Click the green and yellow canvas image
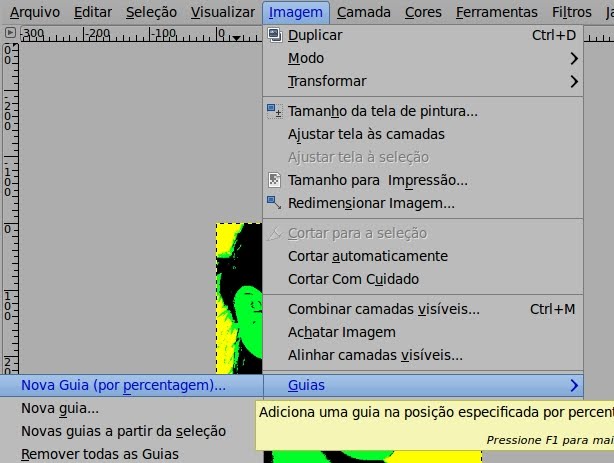This screenshot has height=463, width=614. click(239, 298)
